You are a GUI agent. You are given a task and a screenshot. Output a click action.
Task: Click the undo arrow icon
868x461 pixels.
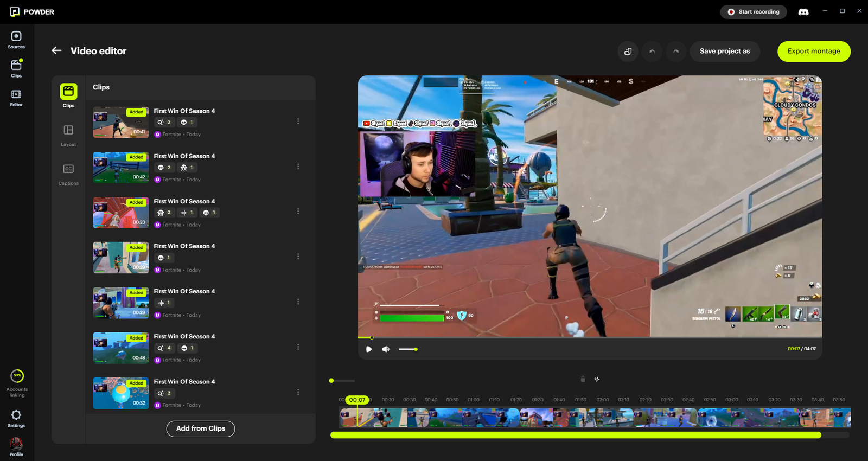[x=652, y=52]
